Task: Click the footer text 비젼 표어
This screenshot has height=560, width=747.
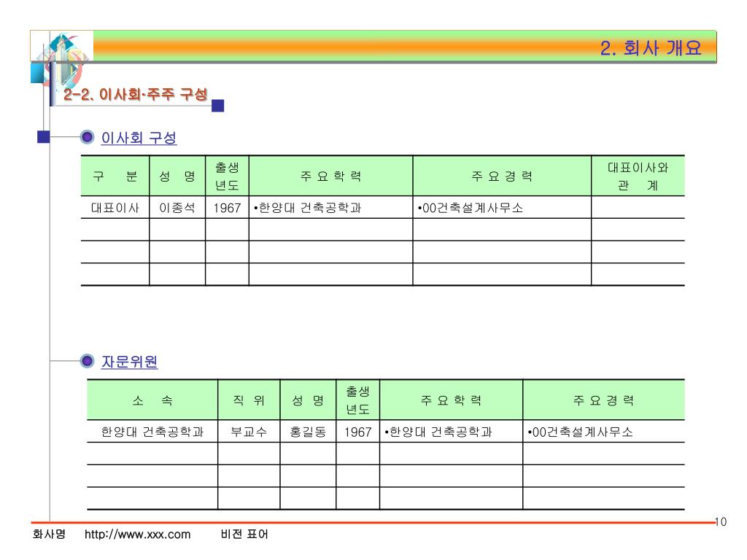Action: 244,534
